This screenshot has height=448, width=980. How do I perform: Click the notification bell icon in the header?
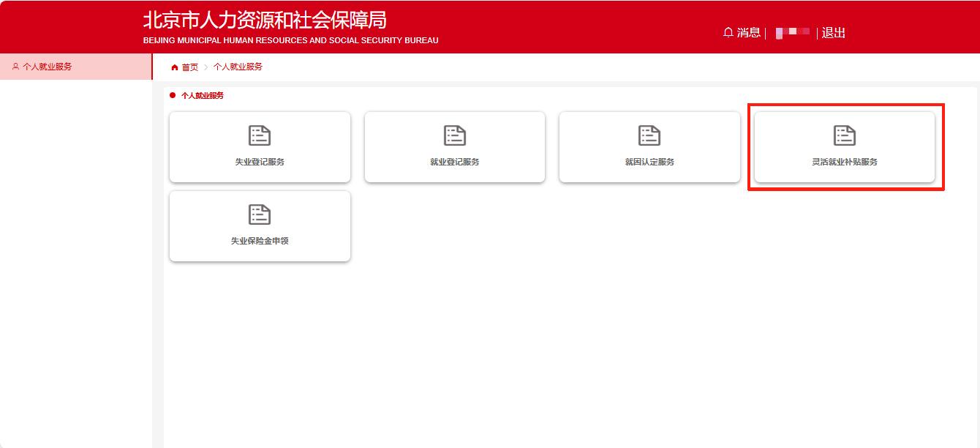coord(728,32)
